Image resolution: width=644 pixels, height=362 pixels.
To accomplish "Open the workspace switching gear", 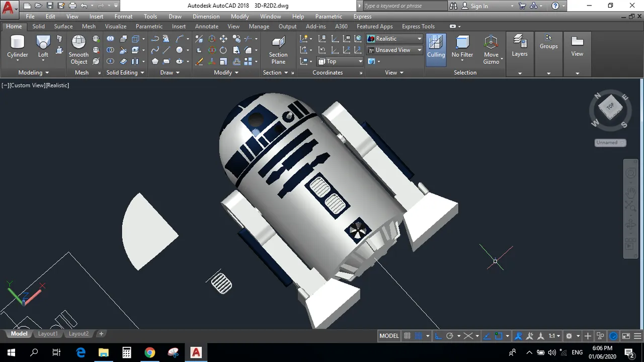I will pyautogui.click(x=569, y=336).
